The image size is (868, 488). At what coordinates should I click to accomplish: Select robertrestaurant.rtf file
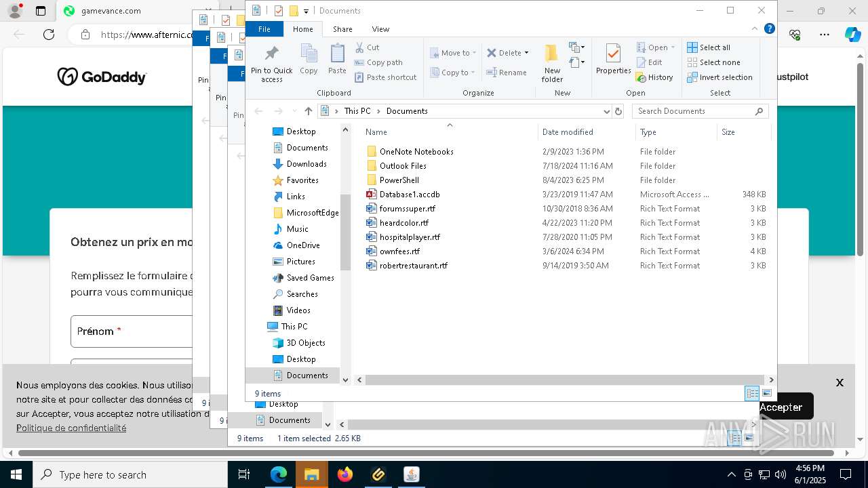(x=414, y=266)
